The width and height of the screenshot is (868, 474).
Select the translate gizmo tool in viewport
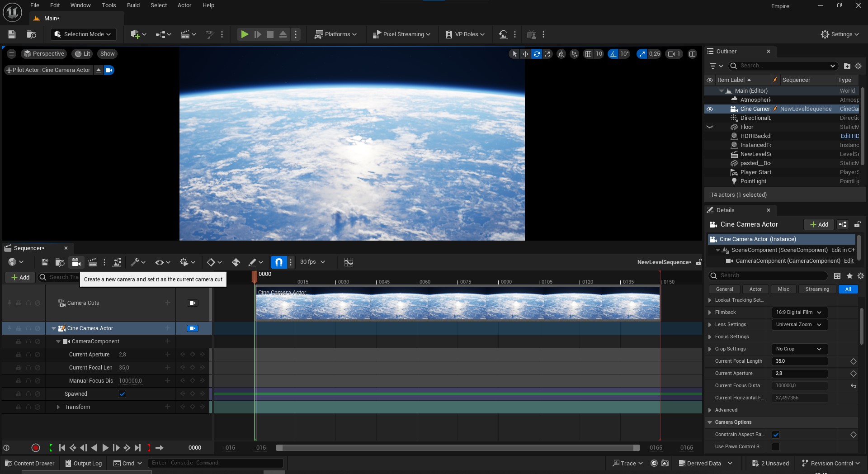tap(525, 54)
